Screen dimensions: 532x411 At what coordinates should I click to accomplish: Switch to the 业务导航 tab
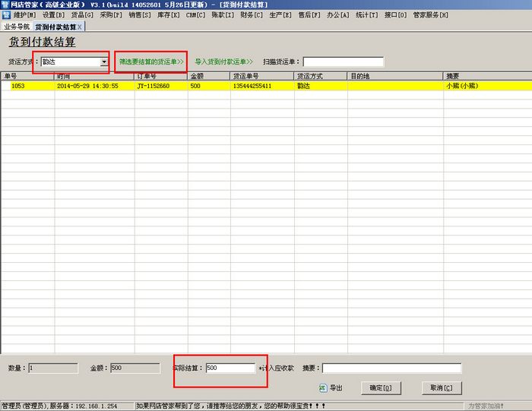pos(16,27)
